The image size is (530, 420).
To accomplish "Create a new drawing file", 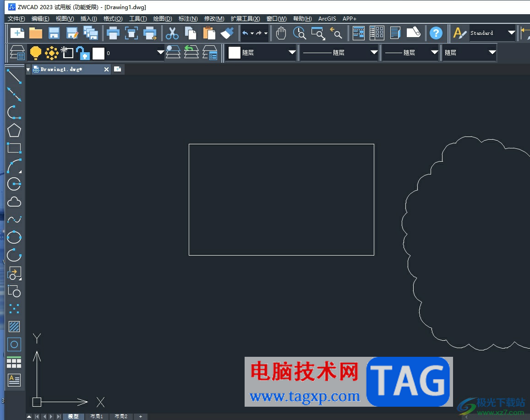I will [x=17, y=33].
